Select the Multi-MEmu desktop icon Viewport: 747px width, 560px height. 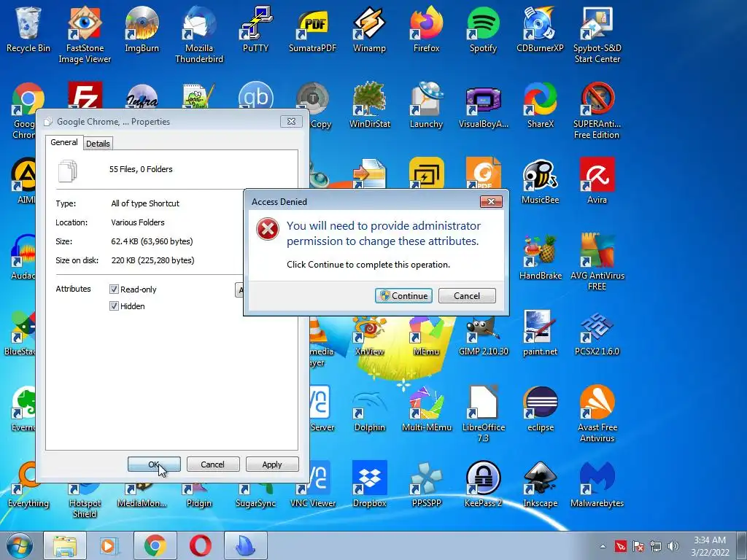pos(426,408)
